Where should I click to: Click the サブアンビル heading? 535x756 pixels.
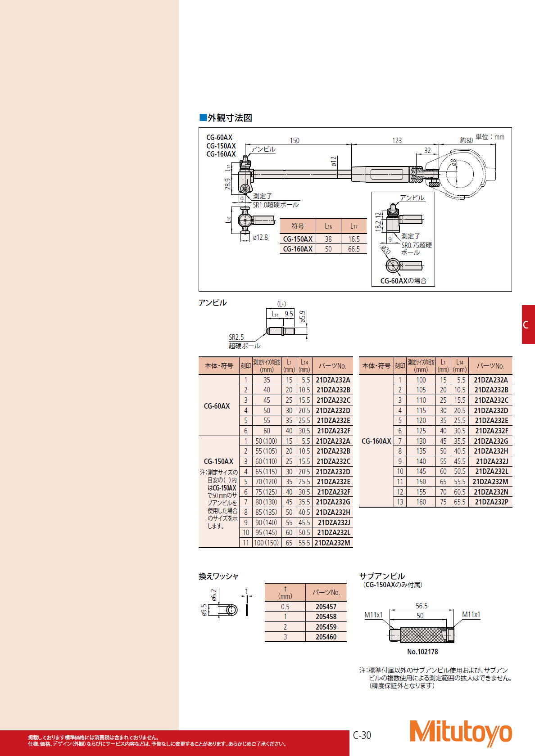[382, 576]
